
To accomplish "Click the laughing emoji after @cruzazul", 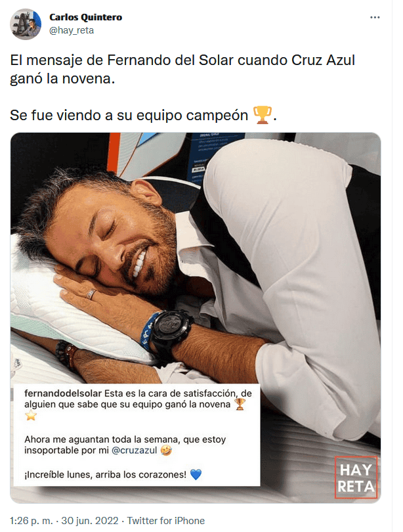I will [166, 451].
